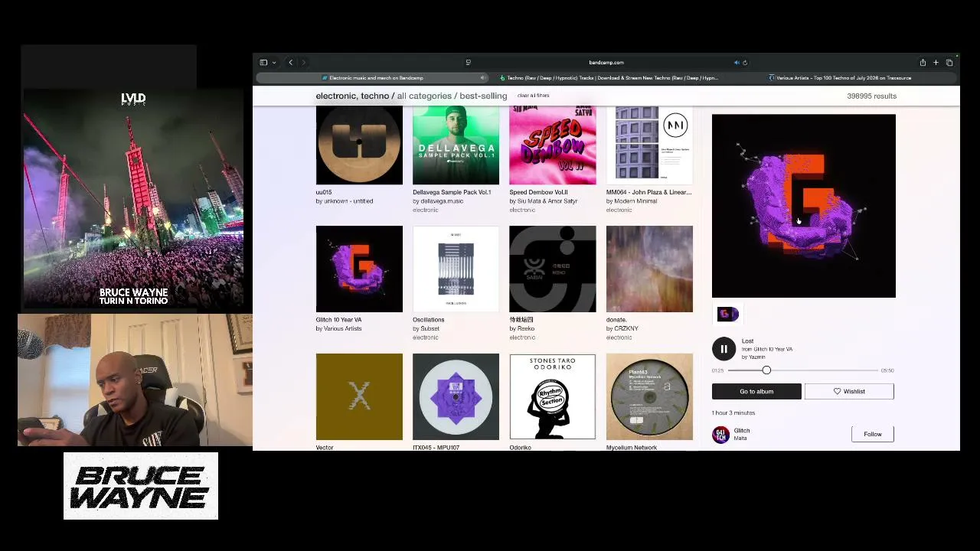Open the Safari share icon
Screen dimensions: 980x551
coord(923,63)
